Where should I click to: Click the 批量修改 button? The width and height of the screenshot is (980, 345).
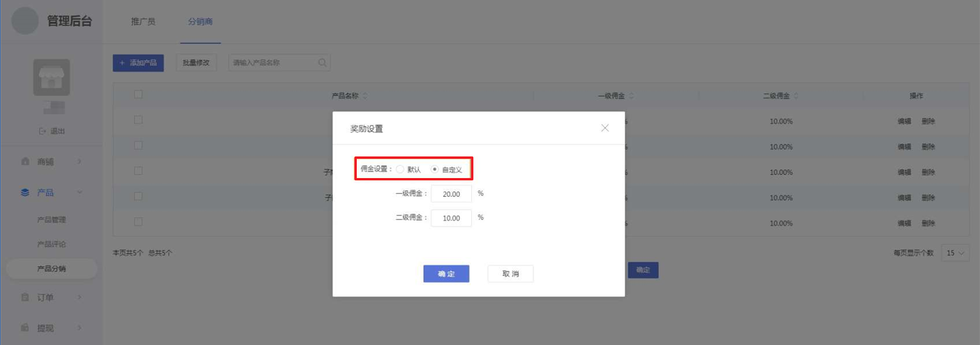pyautogui.click(x=196, y=62)
